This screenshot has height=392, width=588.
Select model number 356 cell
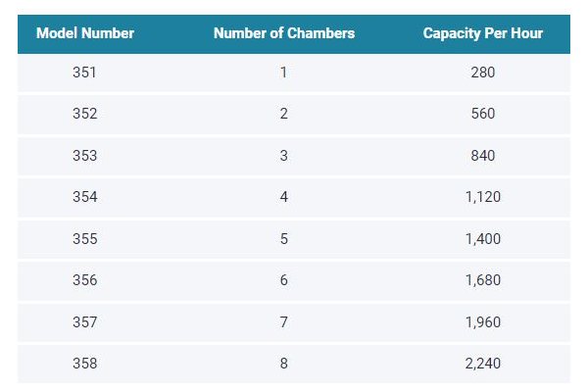85,280
